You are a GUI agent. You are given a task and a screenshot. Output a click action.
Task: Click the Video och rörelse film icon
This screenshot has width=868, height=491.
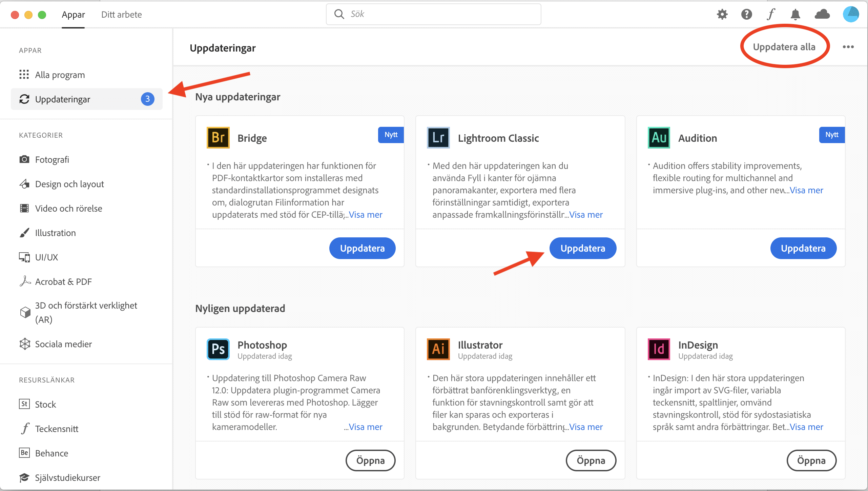pyautogui.click(x=24, y=208)
